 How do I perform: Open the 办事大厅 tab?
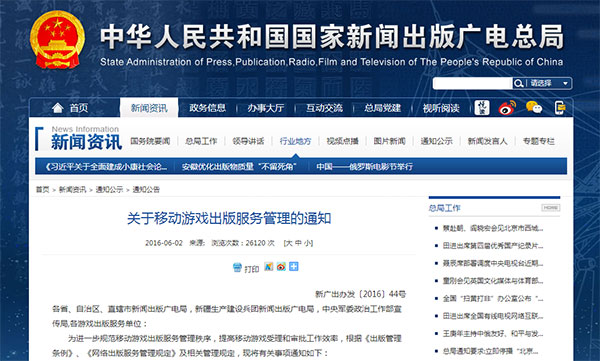[266, 108]
